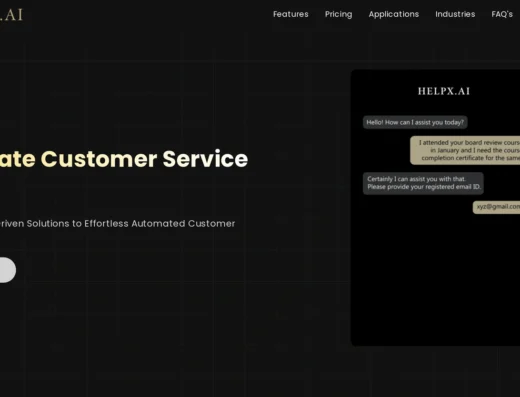This screenshot has height=397, width=520.
Task: Click the gold site logo at top left
Action: coord(11,15)
